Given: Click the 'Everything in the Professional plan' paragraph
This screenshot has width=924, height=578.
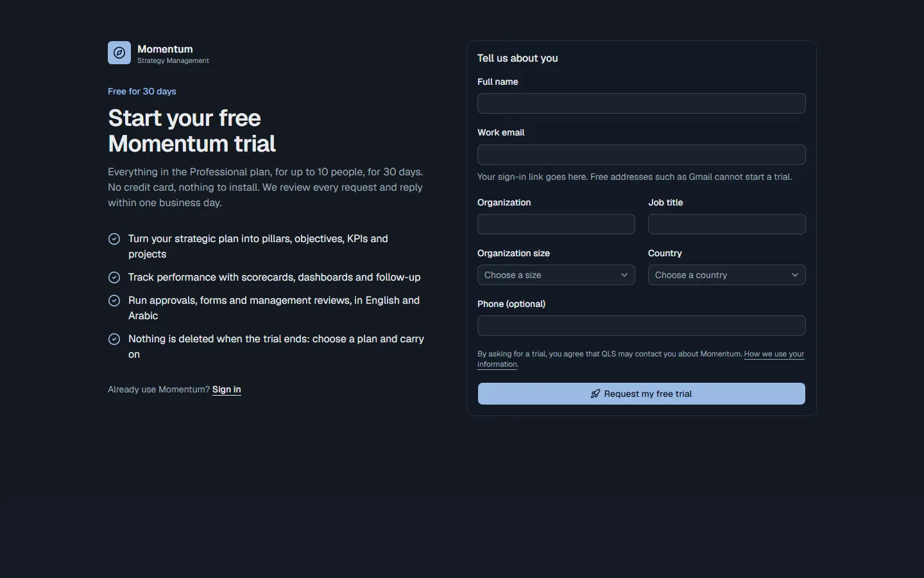Looking at the screenshot, I should coord(266,188).
